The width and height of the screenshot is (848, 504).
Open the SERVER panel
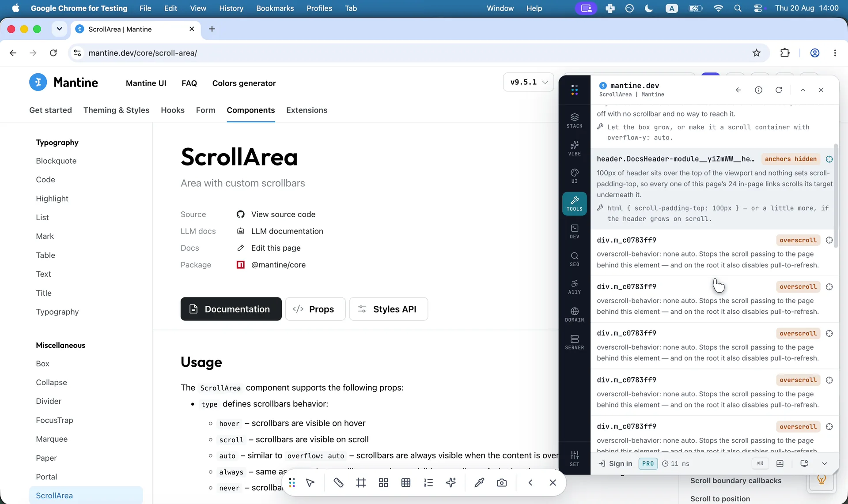click(x=574, y=342)
